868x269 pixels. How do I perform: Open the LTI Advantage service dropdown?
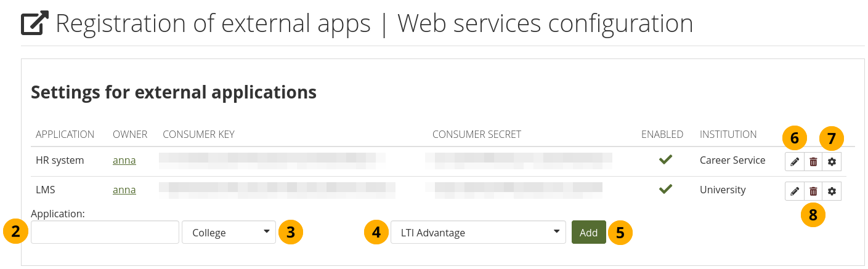tap(477, 233)
